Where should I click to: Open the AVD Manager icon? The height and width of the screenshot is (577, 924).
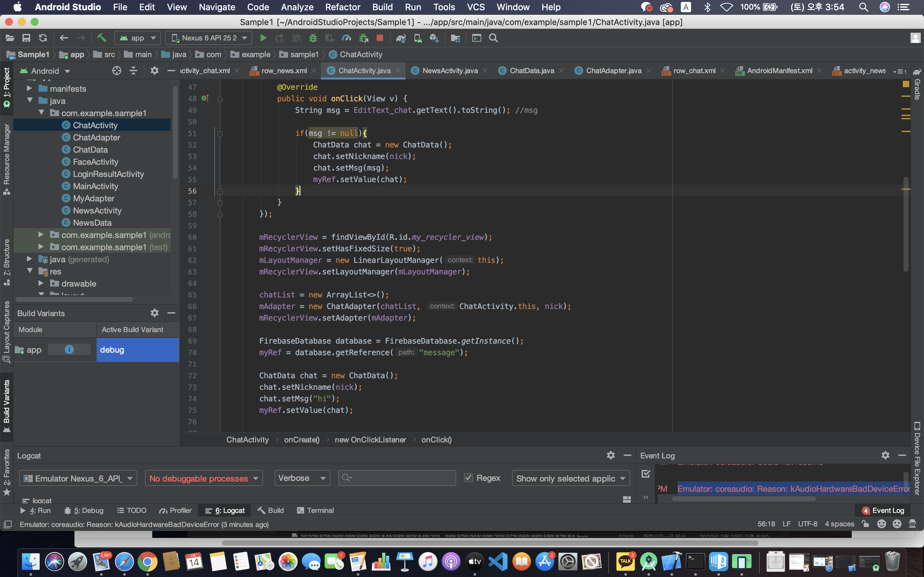418,38
